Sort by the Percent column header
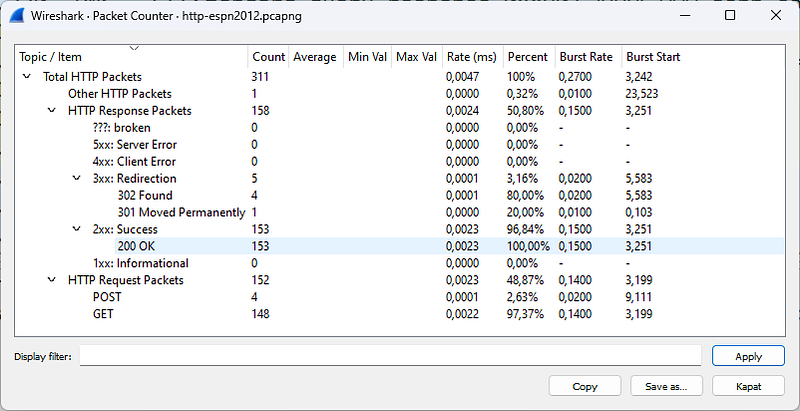Viewport: 800px width, 411px height. point(529,57)
